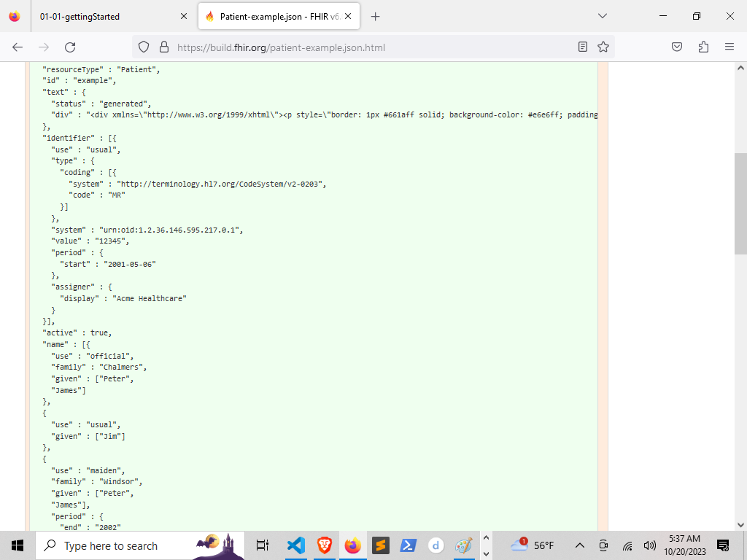Viewport: 747px width, 560px height.
Task: Open the volume control
Action: coord(650,545)
